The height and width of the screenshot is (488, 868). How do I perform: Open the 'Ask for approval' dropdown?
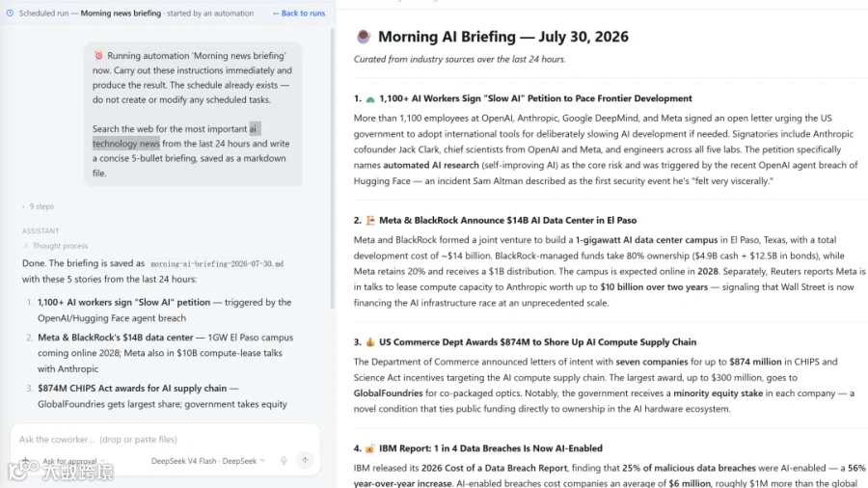tap(73, 461)
